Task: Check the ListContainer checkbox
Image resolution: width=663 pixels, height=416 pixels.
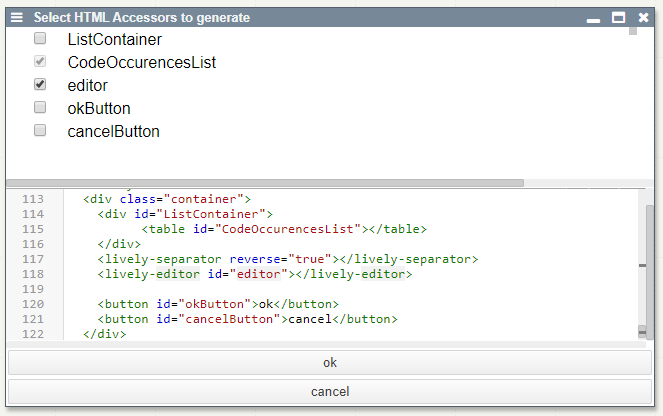Action: [x=40, y=39]
